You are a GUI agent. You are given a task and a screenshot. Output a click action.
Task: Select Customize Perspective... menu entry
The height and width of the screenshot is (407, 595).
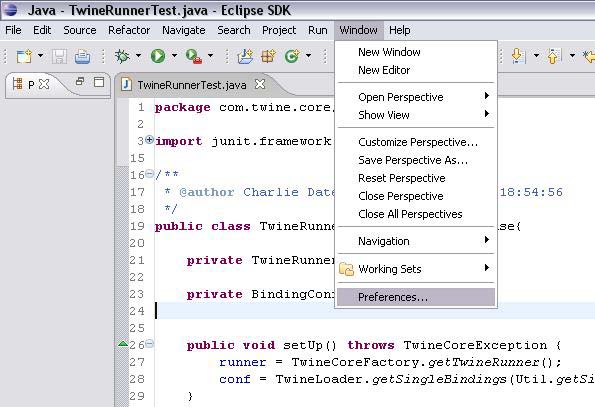point(416,142)
